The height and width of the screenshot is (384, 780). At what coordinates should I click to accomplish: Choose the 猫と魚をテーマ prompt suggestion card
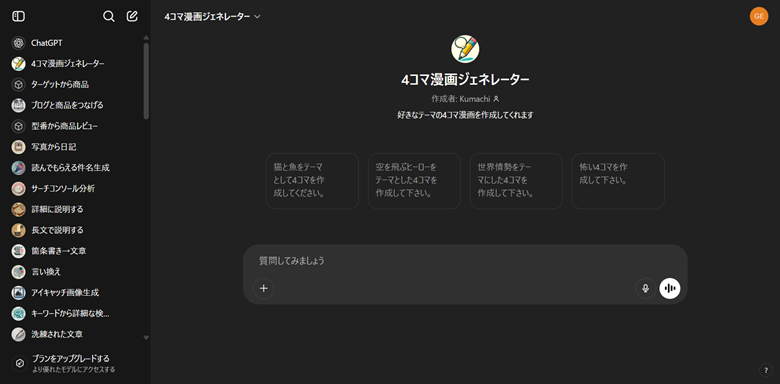(312, 181)
